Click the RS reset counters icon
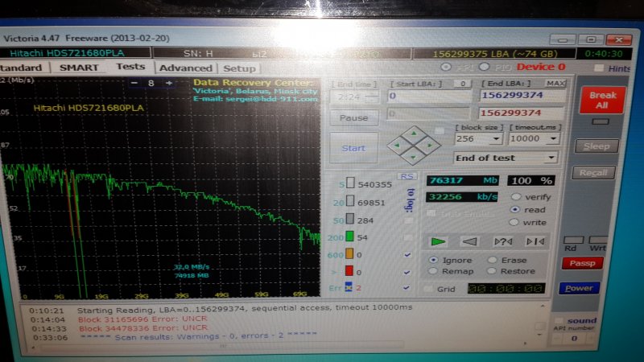This screenshot has width=644, height=362. click(407, 177)
